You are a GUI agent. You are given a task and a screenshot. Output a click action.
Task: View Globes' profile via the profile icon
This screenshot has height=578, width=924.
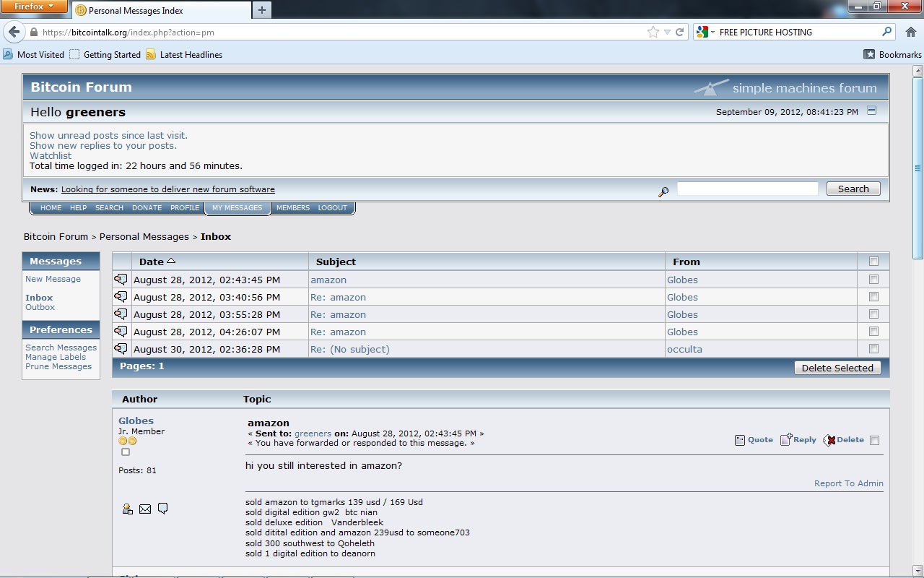128,509
